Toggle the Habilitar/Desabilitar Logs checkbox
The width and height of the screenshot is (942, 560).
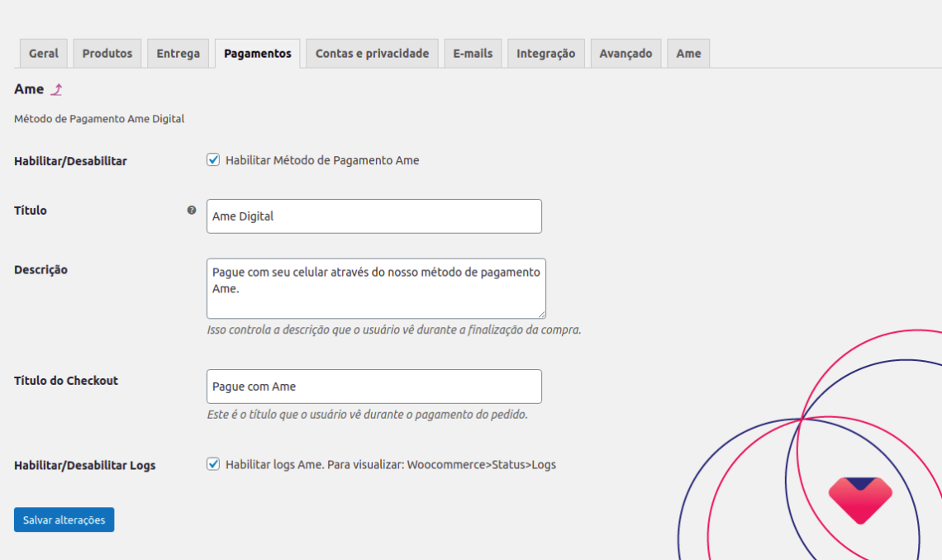click(213, 465)
